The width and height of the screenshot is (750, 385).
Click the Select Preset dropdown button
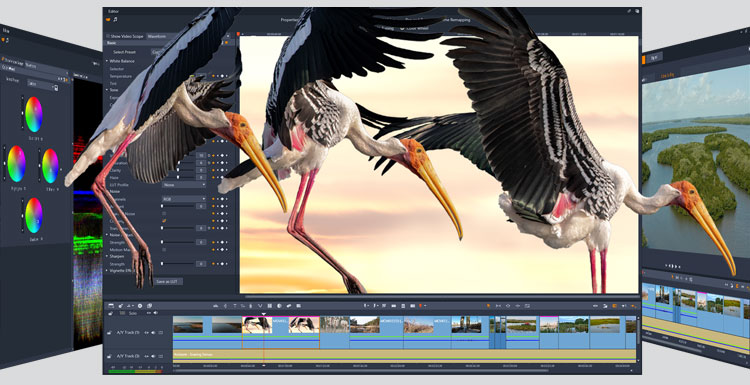(156, 52)
